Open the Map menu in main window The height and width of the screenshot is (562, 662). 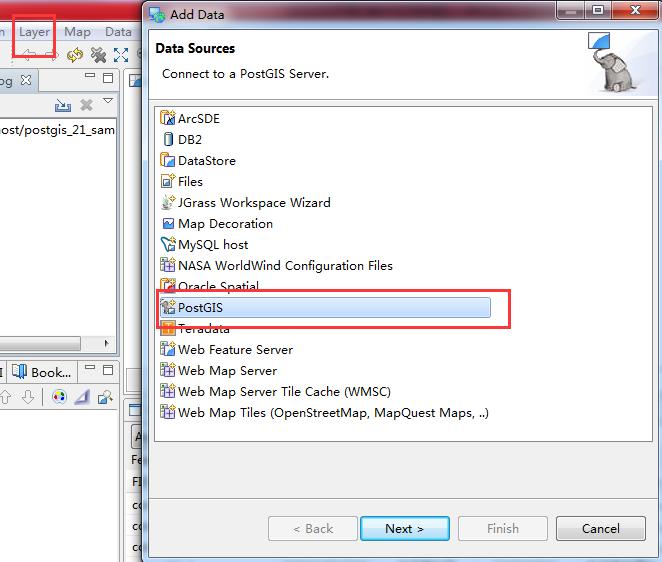(x=77, y=32)
